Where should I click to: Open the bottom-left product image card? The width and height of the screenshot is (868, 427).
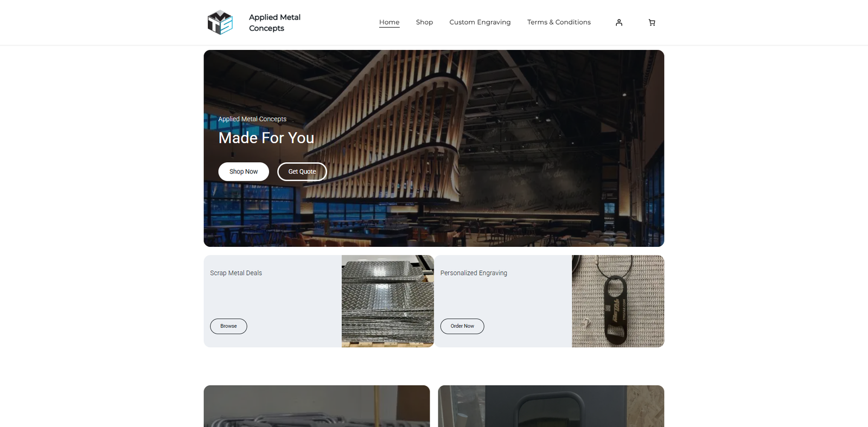317,406
